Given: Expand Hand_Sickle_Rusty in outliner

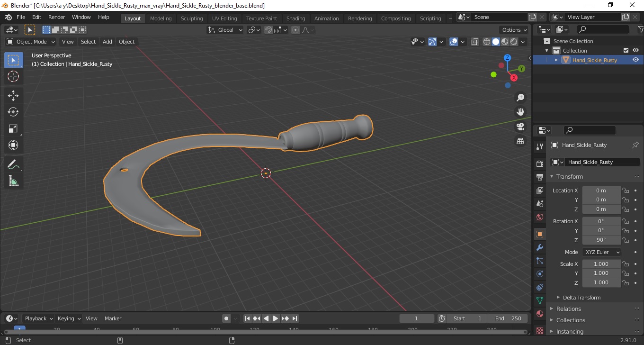Looking at the screenshot, I should click(x=556, y=60).
